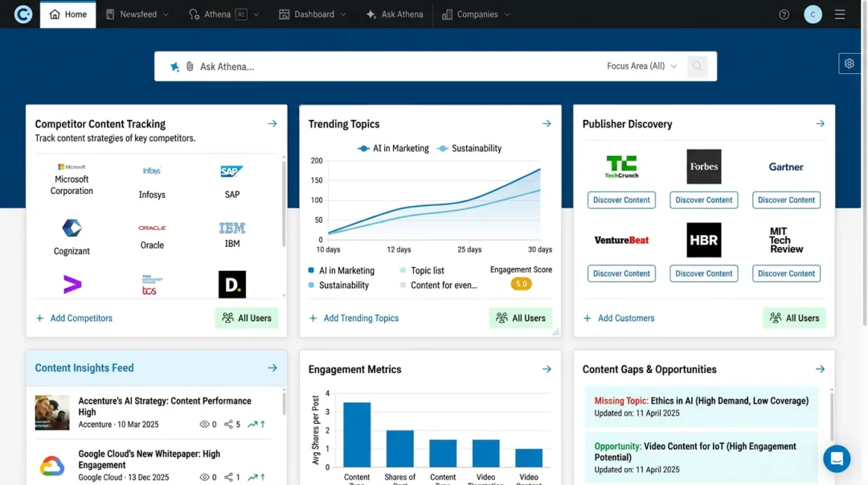Image resolution: width=868 pixels, height=485 pixels.
Task: Open Publisher Discovery arrow
Action: click(x=820, y=124)
